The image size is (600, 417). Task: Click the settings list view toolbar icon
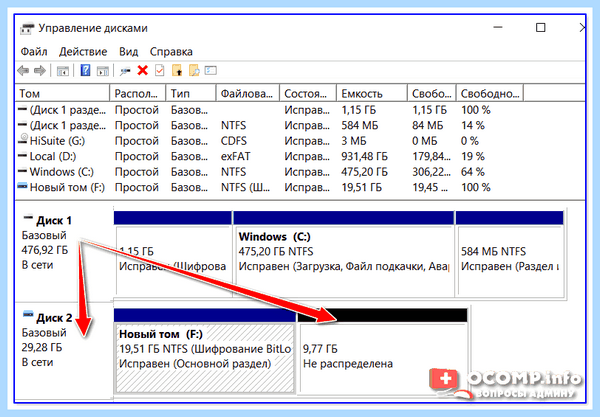[210, 70]
